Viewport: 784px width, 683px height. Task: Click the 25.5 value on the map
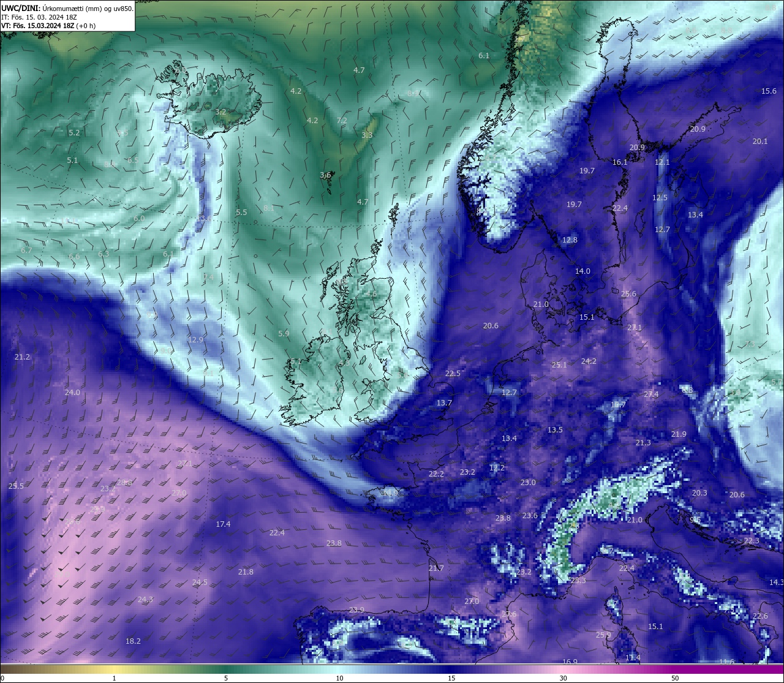[16, 486]
